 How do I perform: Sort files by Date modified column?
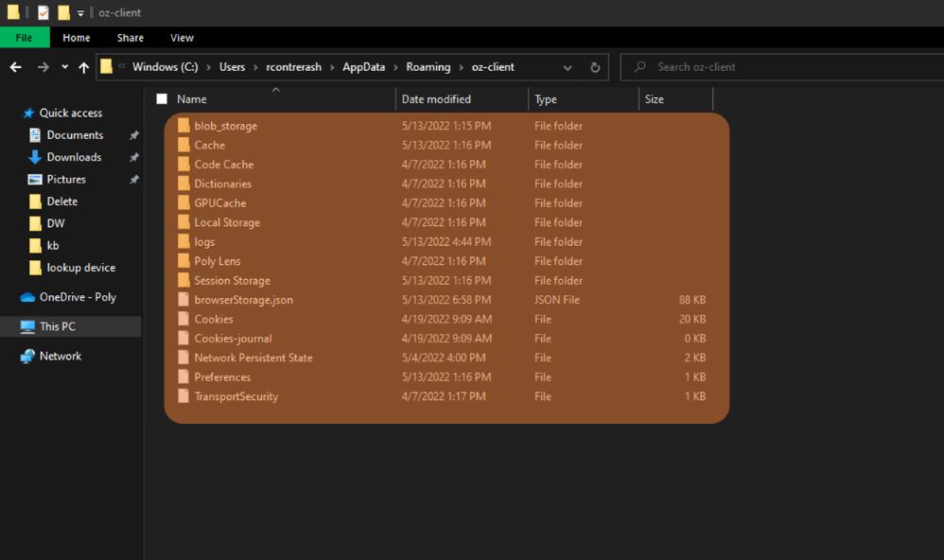coord(436,99)
